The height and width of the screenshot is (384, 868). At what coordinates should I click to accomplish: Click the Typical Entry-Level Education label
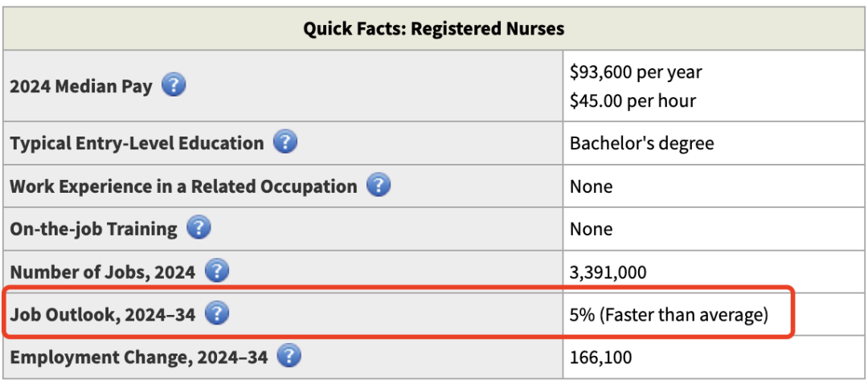click(137, 144)
